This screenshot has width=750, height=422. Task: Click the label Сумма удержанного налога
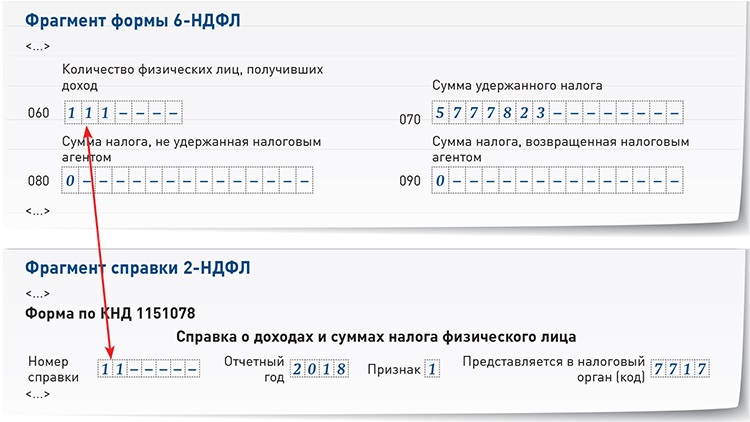pyautogui.click(x=517, y=86)
